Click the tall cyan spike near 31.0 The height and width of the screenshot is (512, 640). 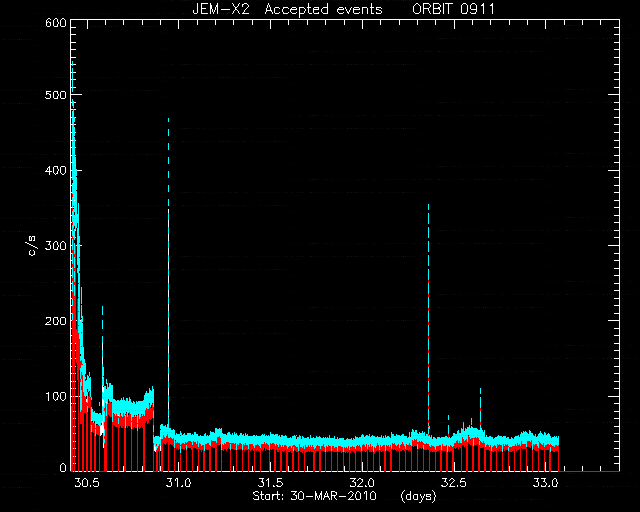169,274
